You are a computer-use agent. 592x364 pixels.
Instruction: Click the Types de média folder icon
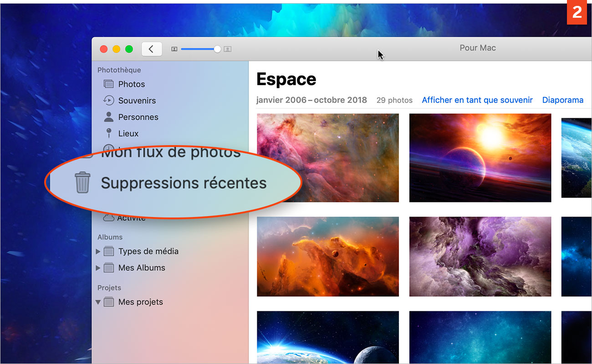[108, 251]
